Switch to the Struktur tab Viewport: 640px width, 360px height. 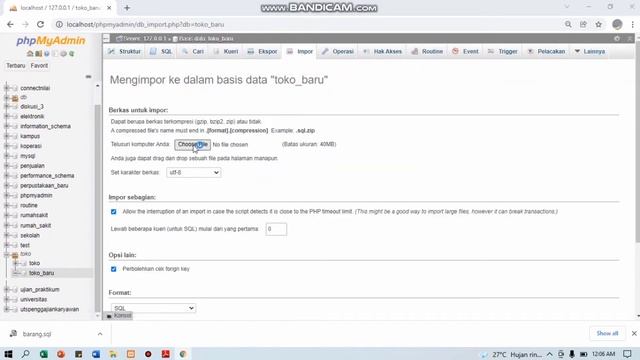pyautogui.click(x=124, y=51)
